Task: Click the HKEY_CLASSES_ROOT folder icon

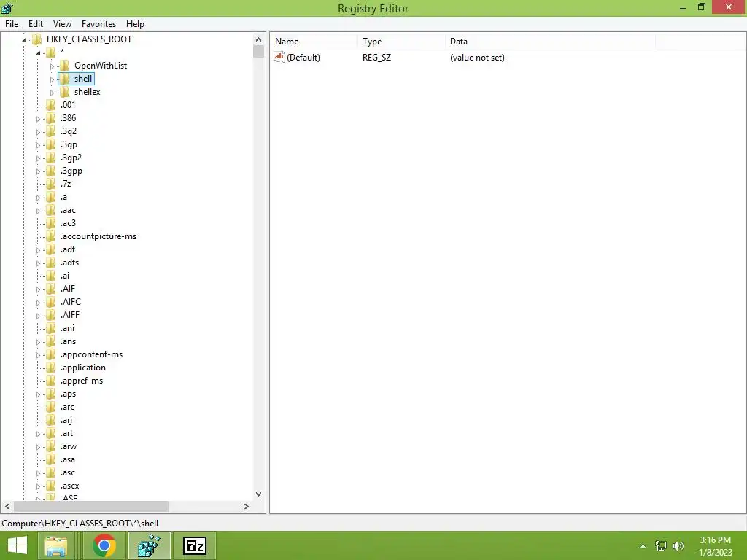Action: (36, 39)
